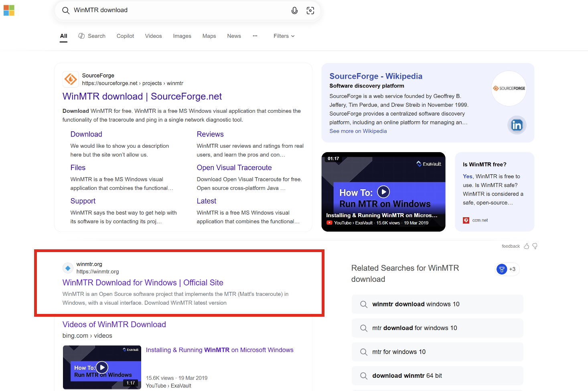The height and width of the screenshot is (391, 588).
Task: Open WinMTR Download for Windows Official Site
Action: tap(143, 283)
